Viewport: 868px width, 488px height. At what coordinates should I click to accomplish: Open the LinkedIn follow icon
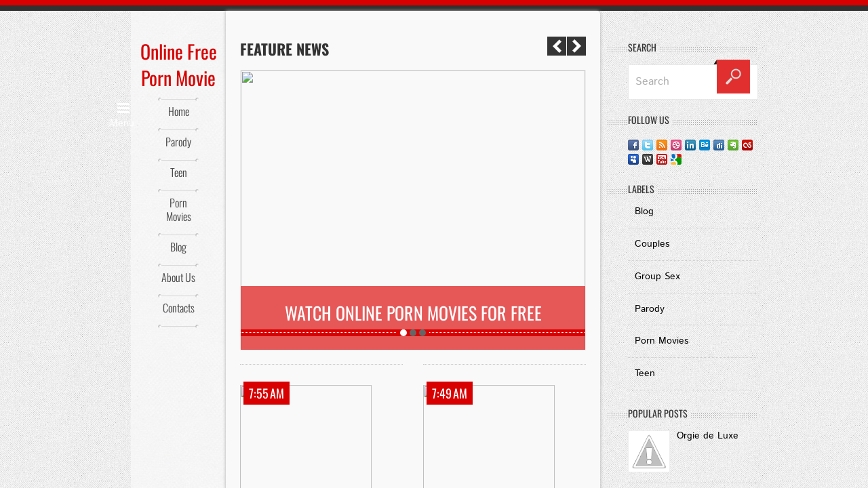[x=690, y=145]
